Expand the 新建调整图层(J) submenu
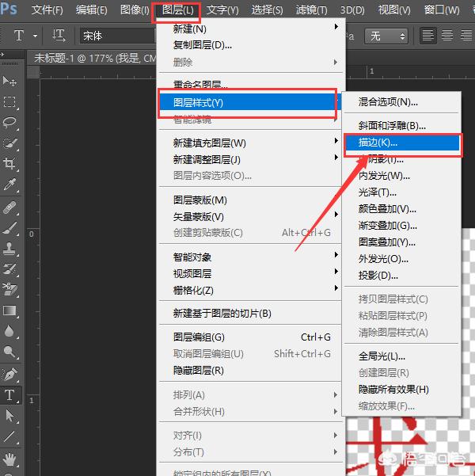Screen dimensions: 475x476 (x=336, y=158)
